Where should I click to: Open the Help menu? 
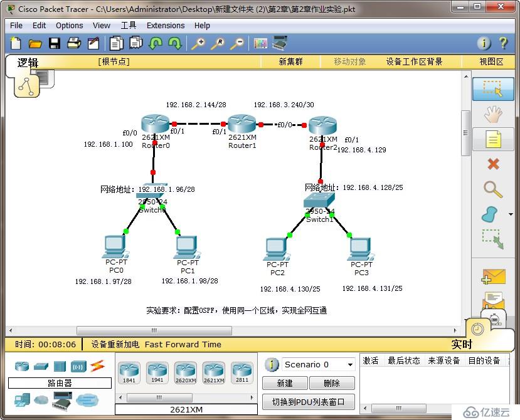202,26
